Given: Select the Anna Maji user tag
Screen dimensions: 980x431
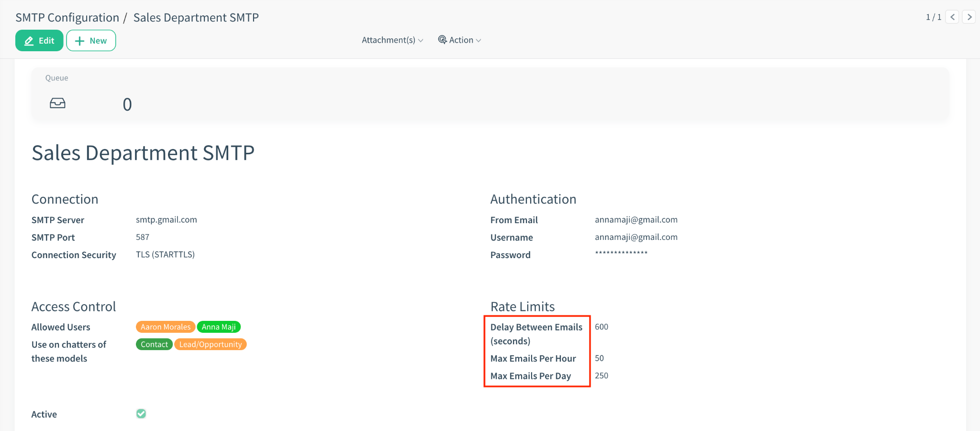Looking at the screenshot, I should (219, 327).
